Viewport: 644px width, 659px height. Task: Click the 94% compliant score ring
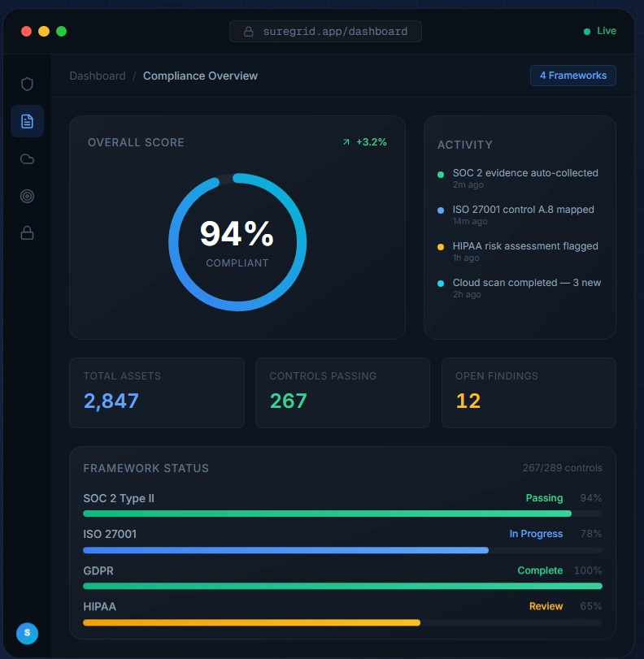[237, 242]
